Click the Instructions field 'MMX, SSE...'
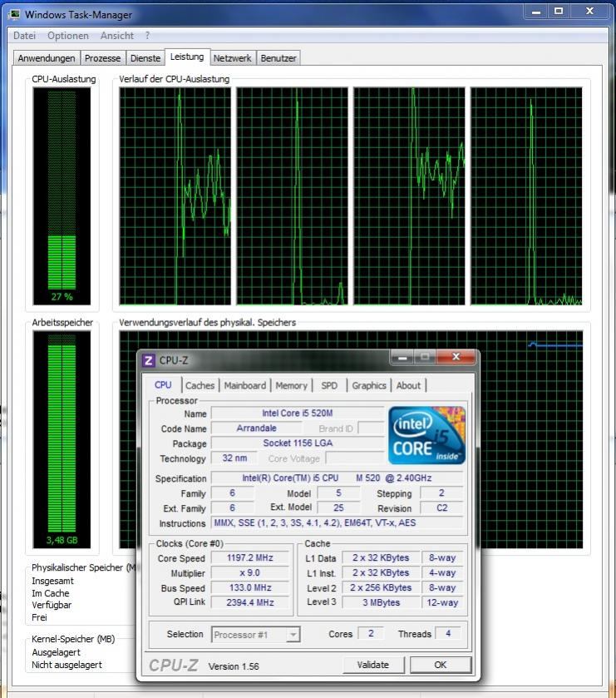Screen dimensions: 616x698 click(x=338, y=522)
